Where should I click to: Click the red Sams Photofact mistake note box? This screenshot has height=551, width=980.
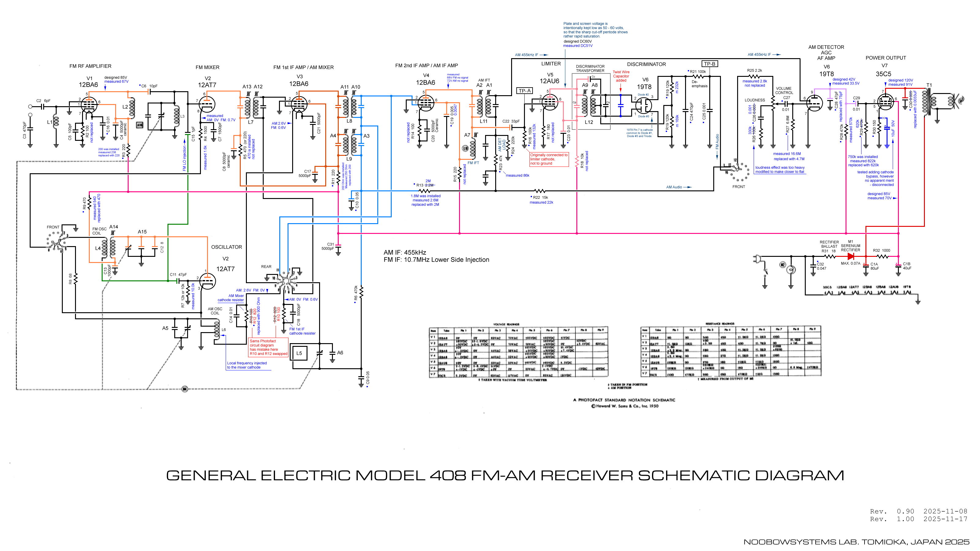pyautogui.click(x=268, y=347)
